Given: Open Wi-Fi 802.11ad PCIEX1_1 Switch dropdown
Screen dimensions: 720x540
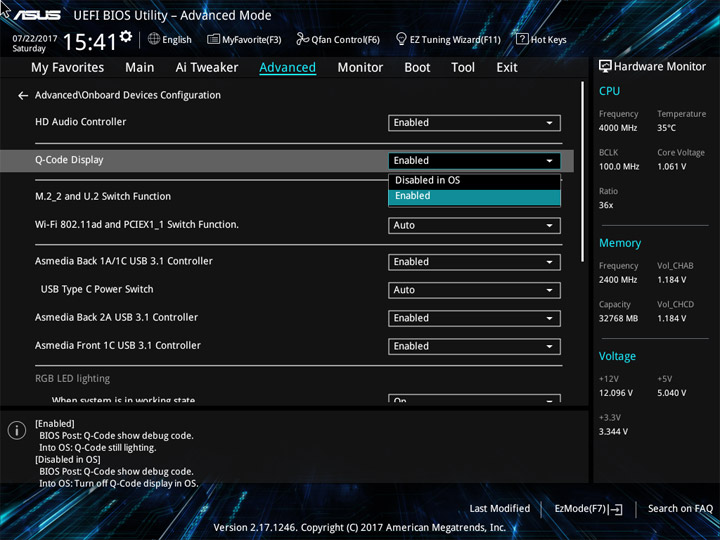Looking at the screenshot, I should tap(474, 225).
